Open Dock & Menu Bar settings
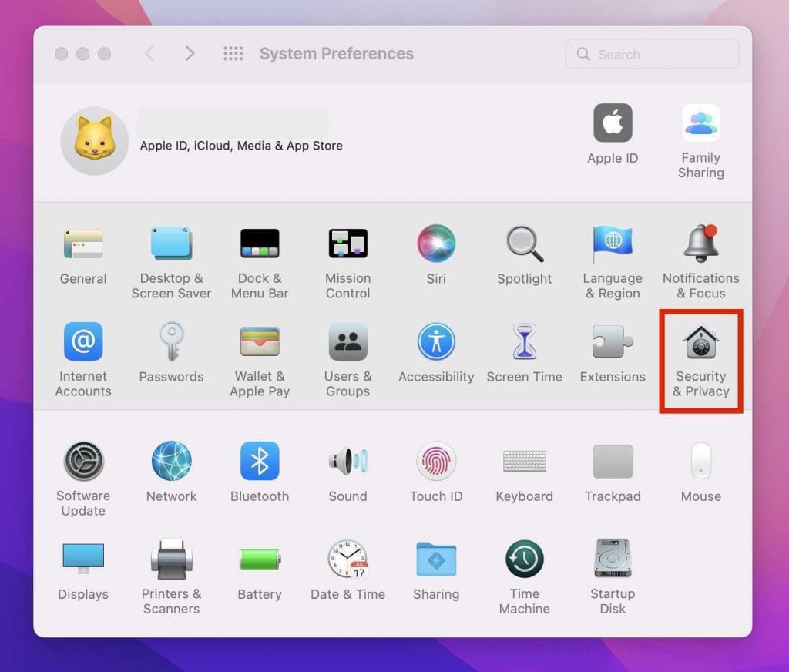789x672 pixels. (260, 244)
